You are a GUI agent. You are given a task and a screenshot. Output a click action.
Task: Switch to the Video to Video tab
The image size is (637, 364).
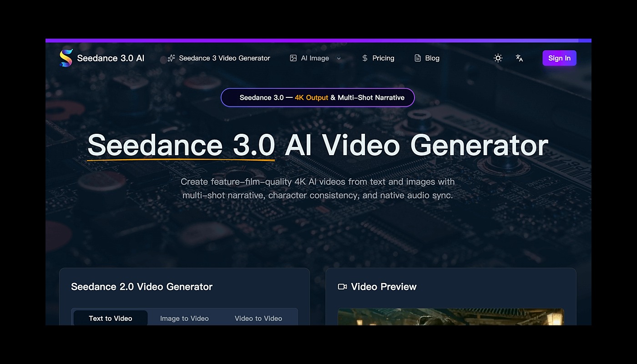[258, 318]
